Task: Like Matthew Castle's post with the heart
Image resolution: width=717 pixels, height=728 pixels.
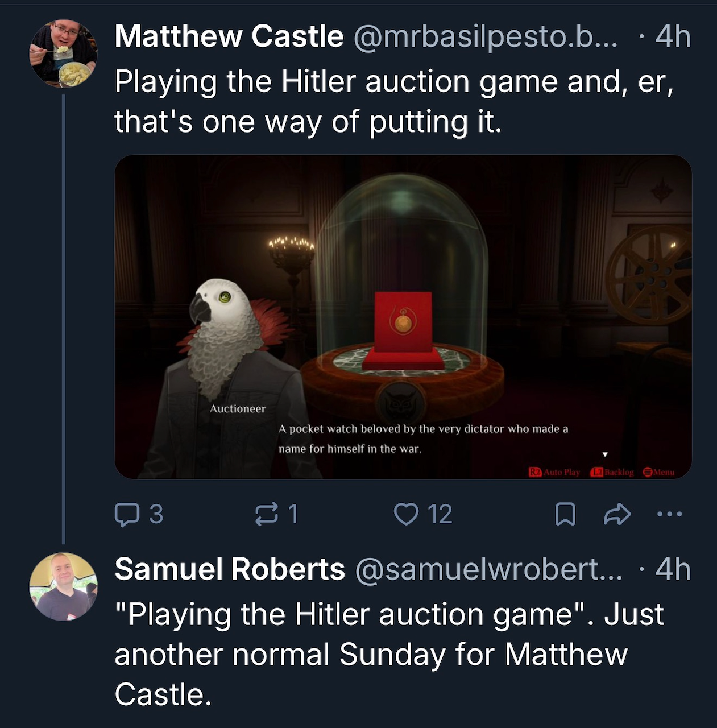Action: (x=406, y=514)
